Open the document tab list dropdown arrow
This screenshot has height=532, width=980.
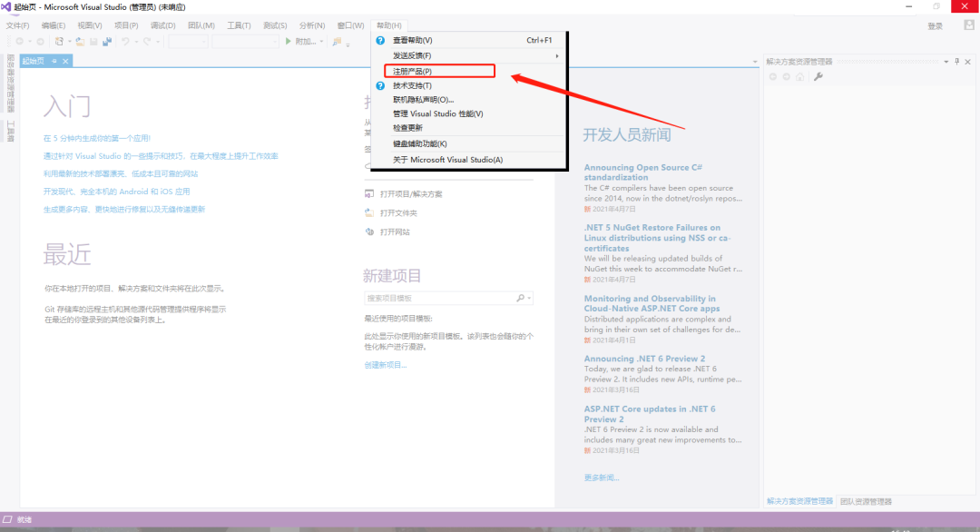pos(755,62)
